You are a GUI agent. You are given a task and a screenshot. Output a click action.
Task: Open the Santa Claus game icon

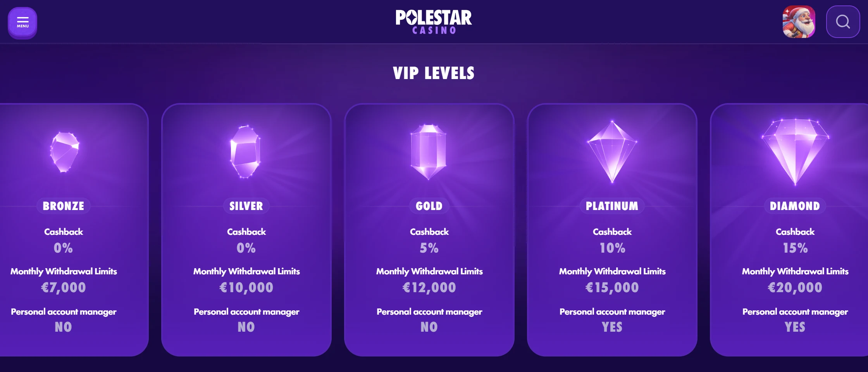point(799,22)
